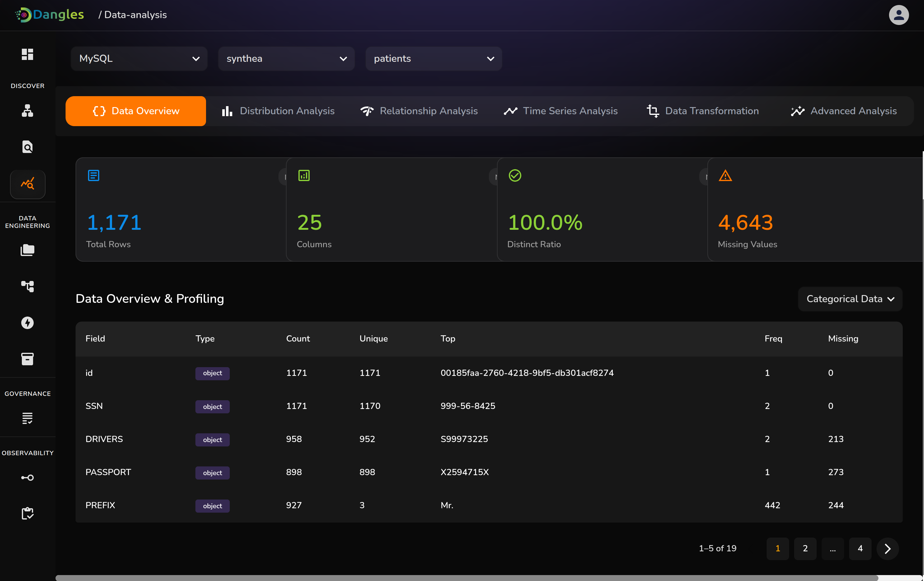Expand the synthea schema dropdown
This screenshot has height=581, width=924.
tap(286, 59)
